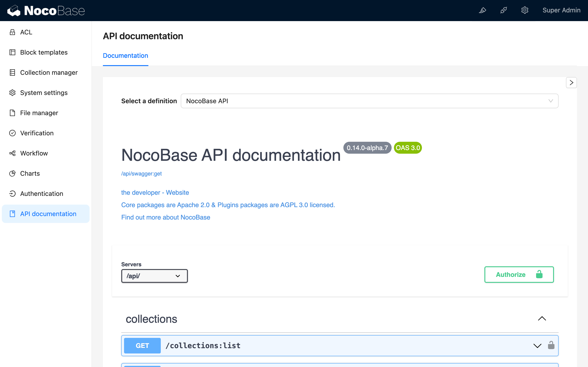This screenshot has height=367, width=588.
Task: Open Collection manager menu item
Action: point(49,72)
